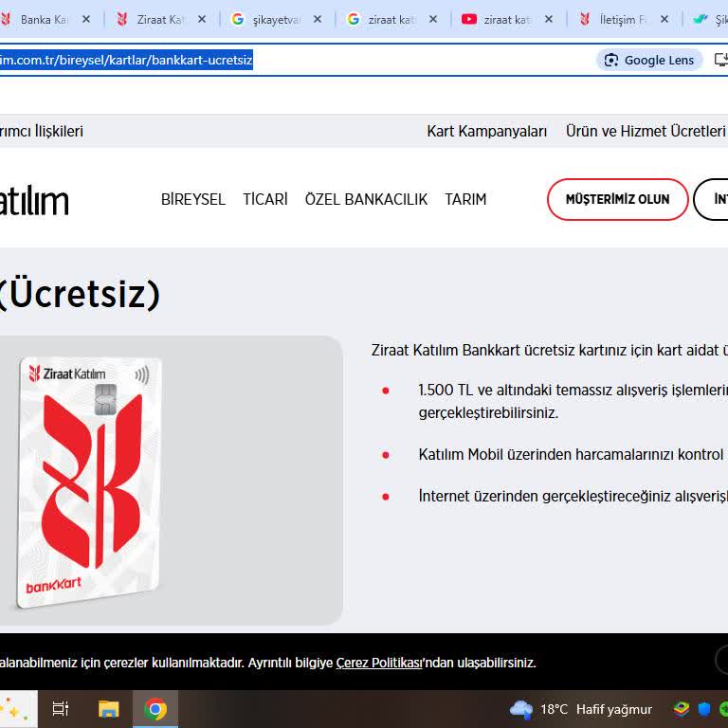Open the ziraat kat Google search tab
The width and height of the screenshot is (728, 728).
(x=391, y=20)
